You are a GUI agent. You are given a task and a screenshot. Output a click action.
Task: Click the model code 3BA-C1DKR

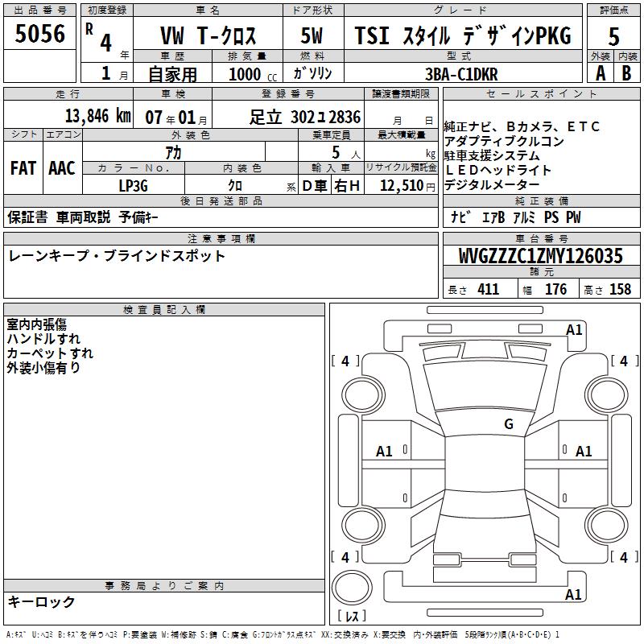(461, 73)
